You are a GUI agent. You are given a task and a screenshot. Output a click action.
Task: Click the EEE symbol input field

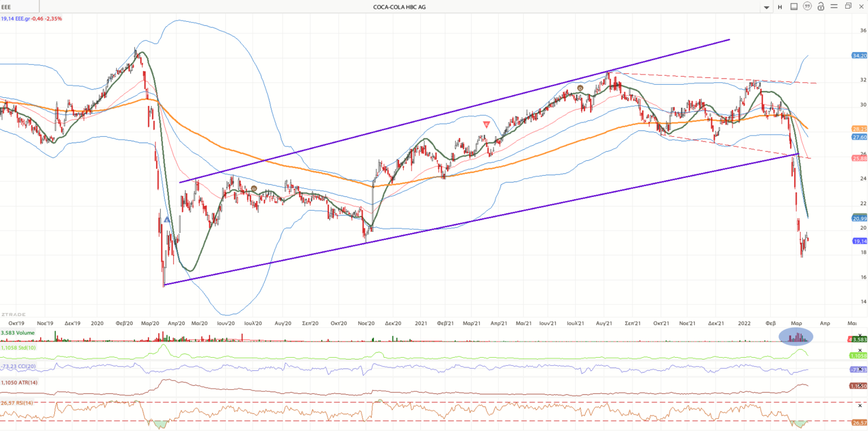(x=20, y=7)
